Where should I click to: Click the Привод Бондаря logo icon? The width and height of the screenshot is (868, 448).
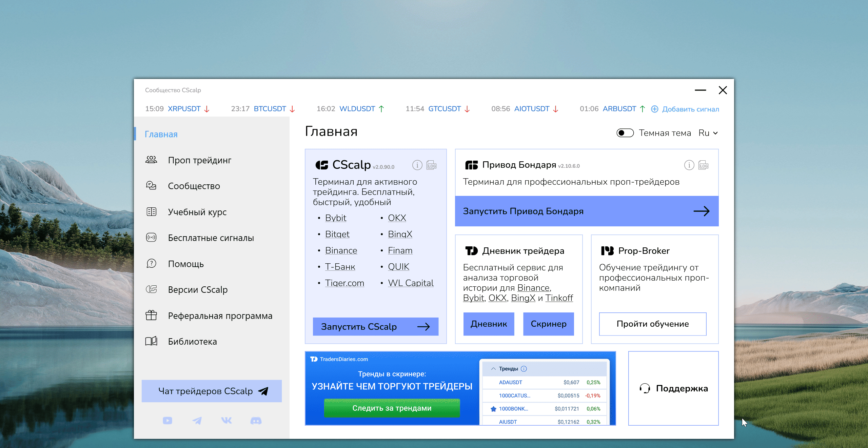[x=471, y=165]
